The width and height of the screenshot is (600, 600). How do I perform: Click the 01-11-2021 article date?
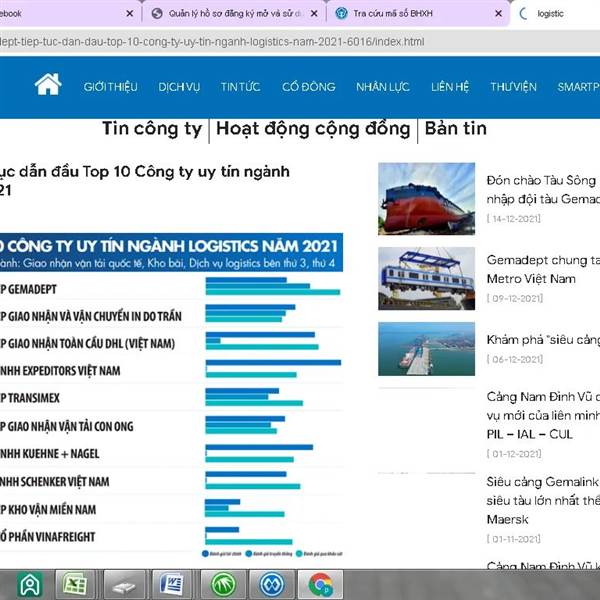[x=514, y=539]
